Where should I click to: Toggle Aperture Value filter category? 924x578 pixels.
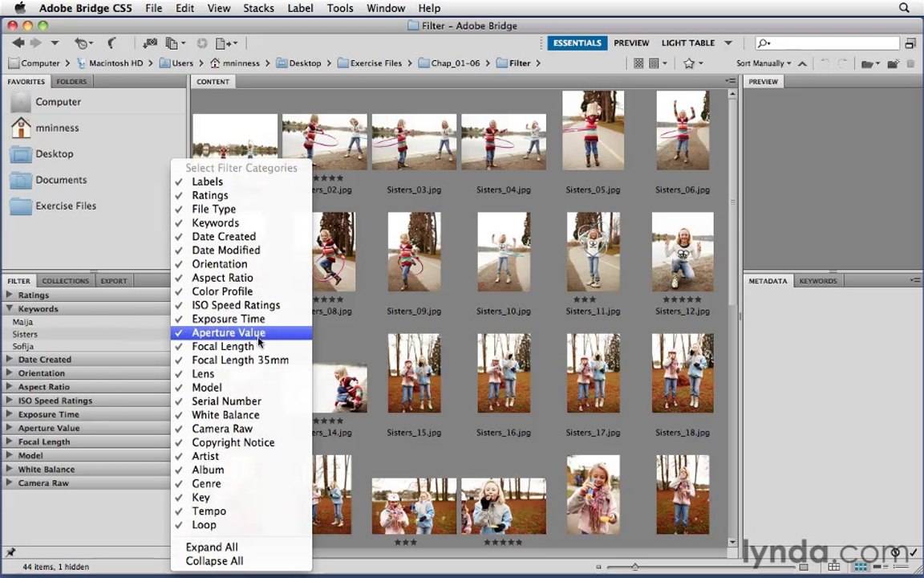pos(241,332)
